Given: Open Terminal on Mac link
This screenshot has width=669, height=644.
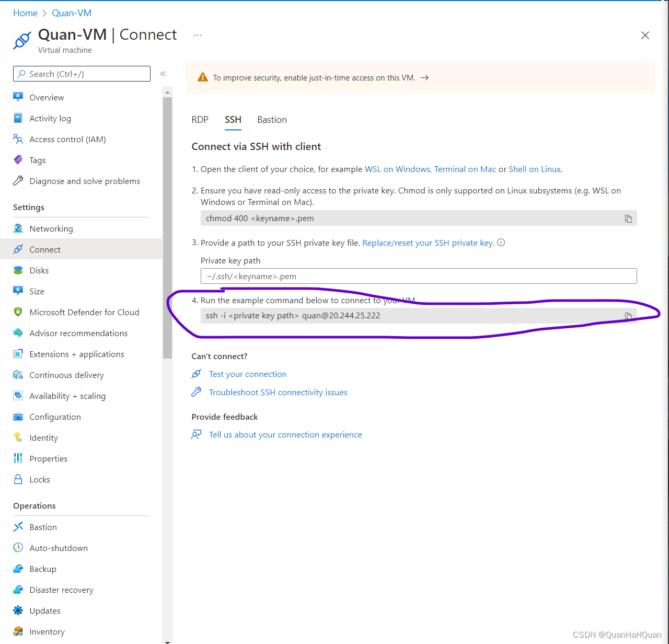Looking at the screenshot, I should point(465,169).
